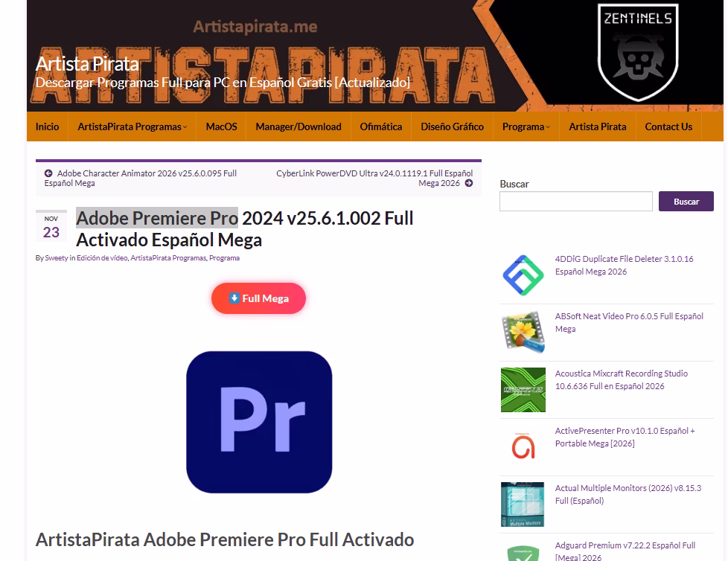Click the 4DDiG Duplicate File Deleter icon

click(523, 275)
